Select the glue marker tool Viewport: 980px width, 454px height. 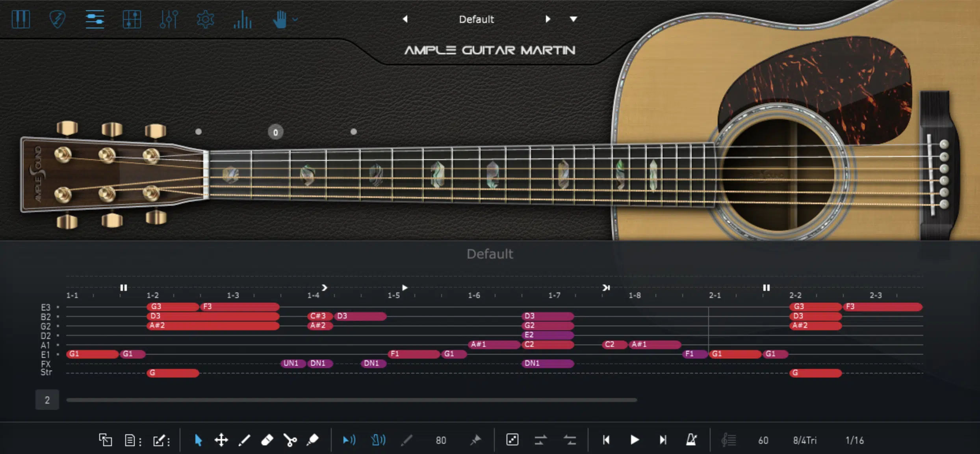point(313,440)
